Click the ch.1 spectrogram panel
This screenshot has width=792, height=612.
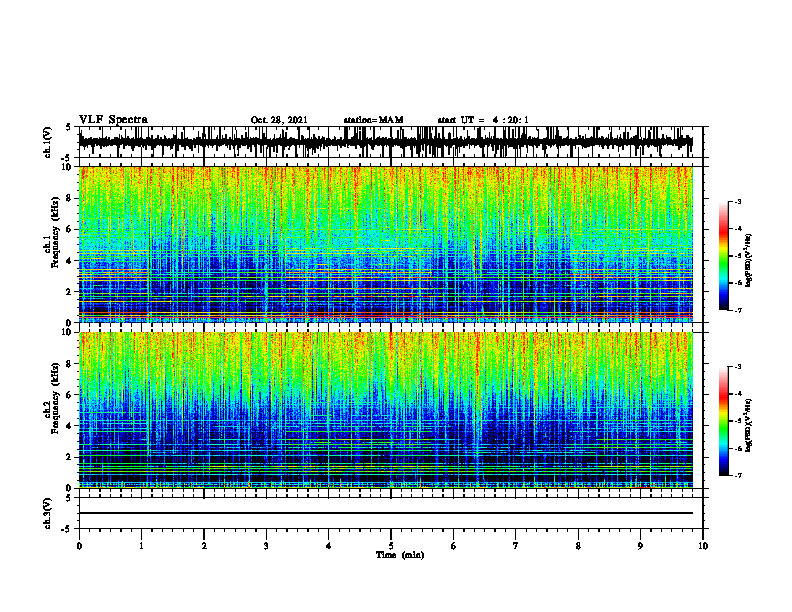[x=386, y=244]
